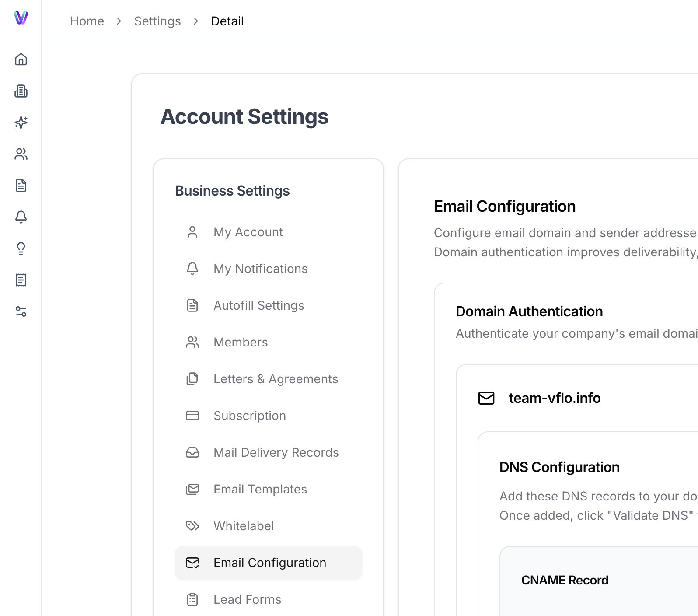This screenshot has width=698, height=616.
Task: Go to Members settings
Action: pyautogui.click(x=241, y=342)
